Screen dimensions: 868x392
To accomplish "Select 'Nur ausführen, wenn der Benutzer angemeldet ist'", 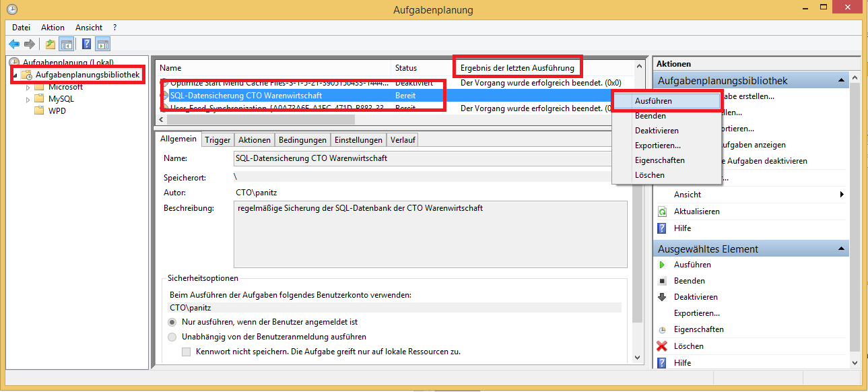I will point(172,323).
